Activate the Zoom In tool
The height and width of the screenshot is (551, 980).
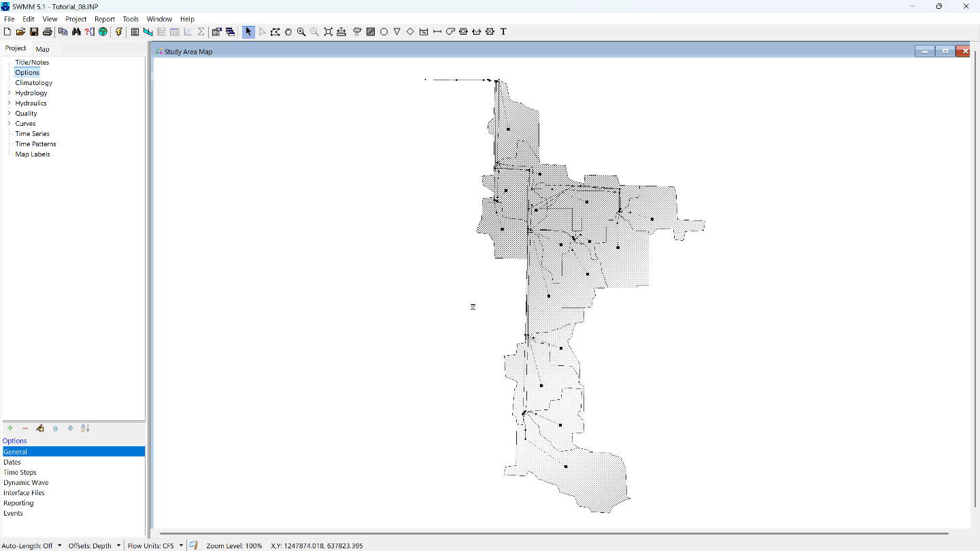click(x=301, y=31)
